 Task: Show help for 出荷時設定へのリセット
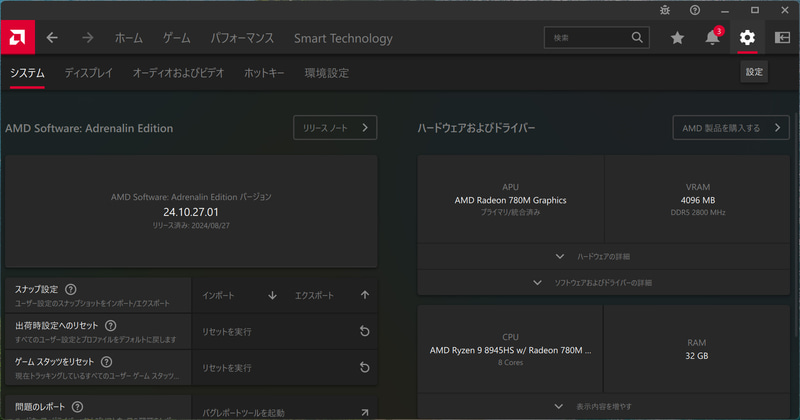click(110, 326)
